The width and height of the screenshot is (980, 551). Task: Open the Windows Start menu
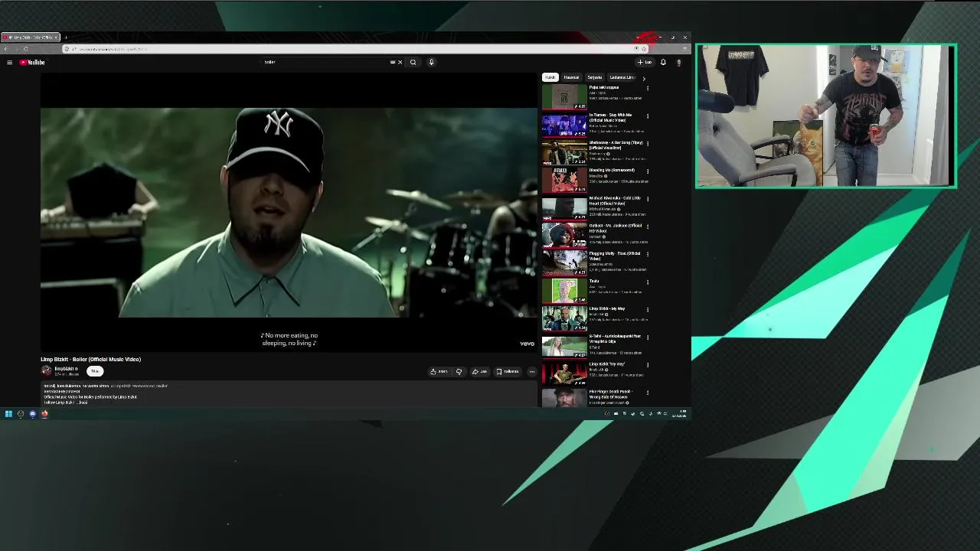click(8, 414)
